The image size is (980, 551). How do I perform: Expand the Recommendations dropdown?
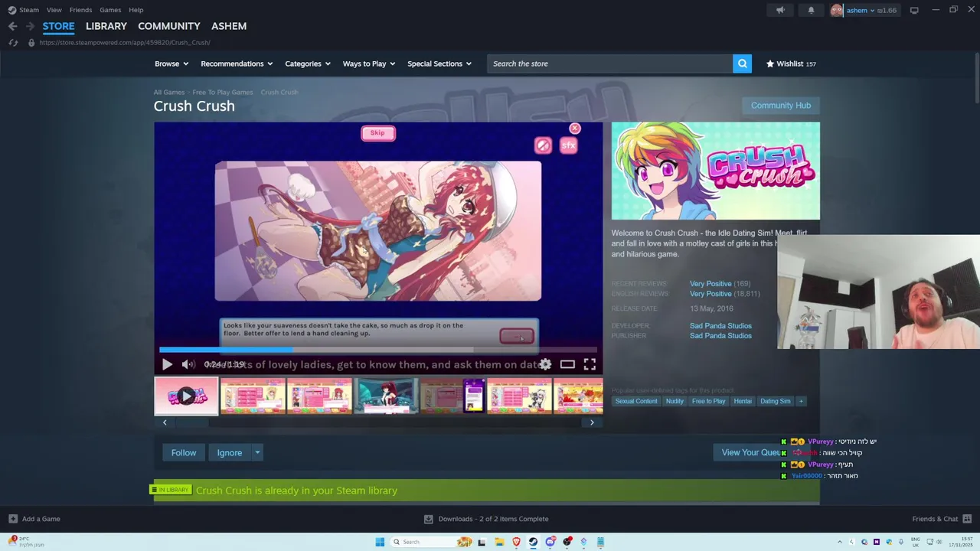pos(237,64)
